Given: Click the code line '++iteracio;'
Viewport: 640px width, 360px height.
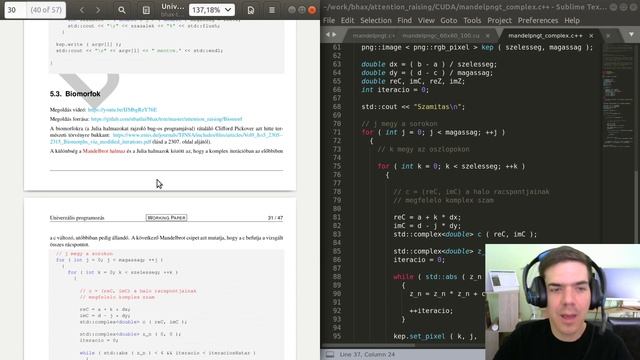Looking at the screenshot, I should click(431, 311).
